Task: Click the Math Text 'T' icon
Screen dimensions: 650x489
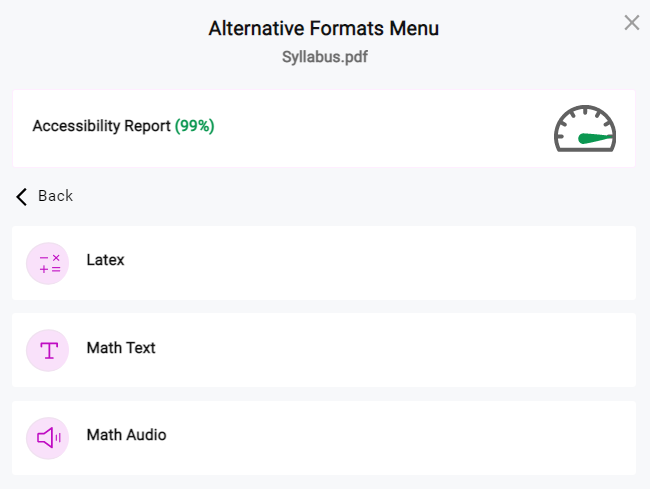Action: tap(49, 351)
